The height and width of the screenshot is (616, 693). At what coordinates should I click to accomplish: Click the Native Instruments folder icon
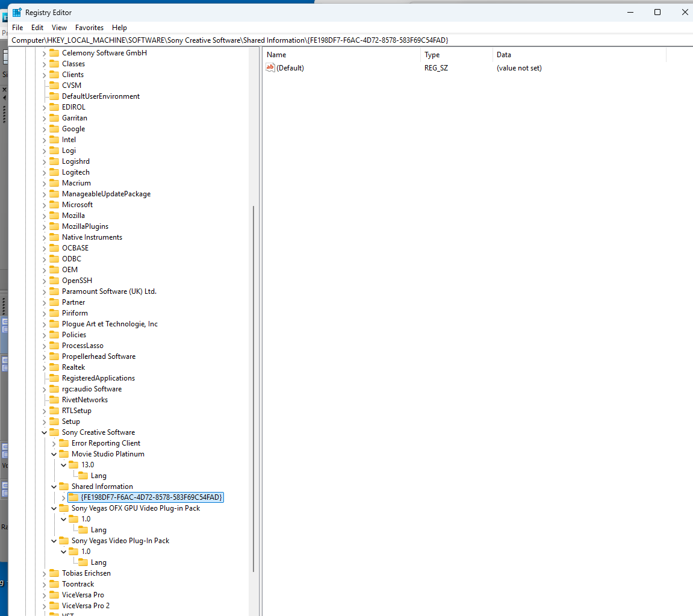click(54, 237)
